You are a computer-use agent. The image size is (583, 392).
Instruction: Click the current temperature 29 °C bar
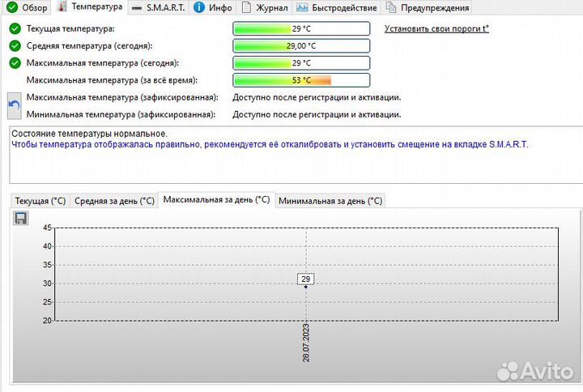coord(301,28)
